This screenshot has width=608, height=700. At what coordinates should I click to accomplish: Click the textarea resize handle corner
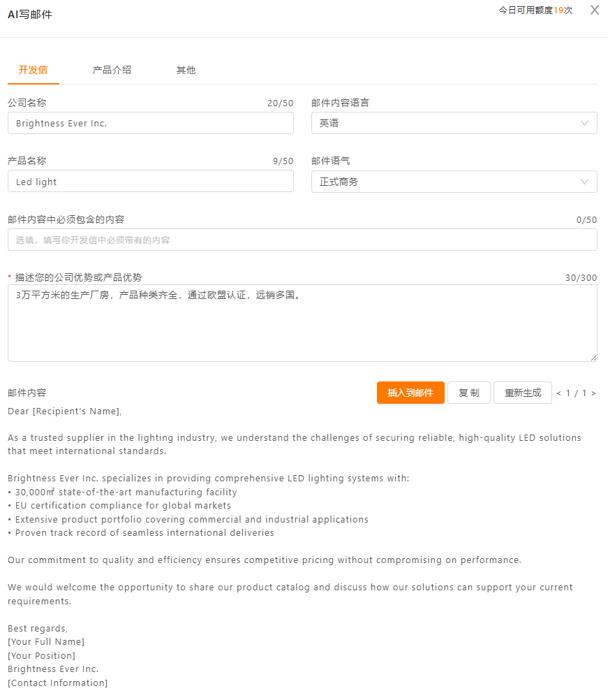click(x=594, y=358)
